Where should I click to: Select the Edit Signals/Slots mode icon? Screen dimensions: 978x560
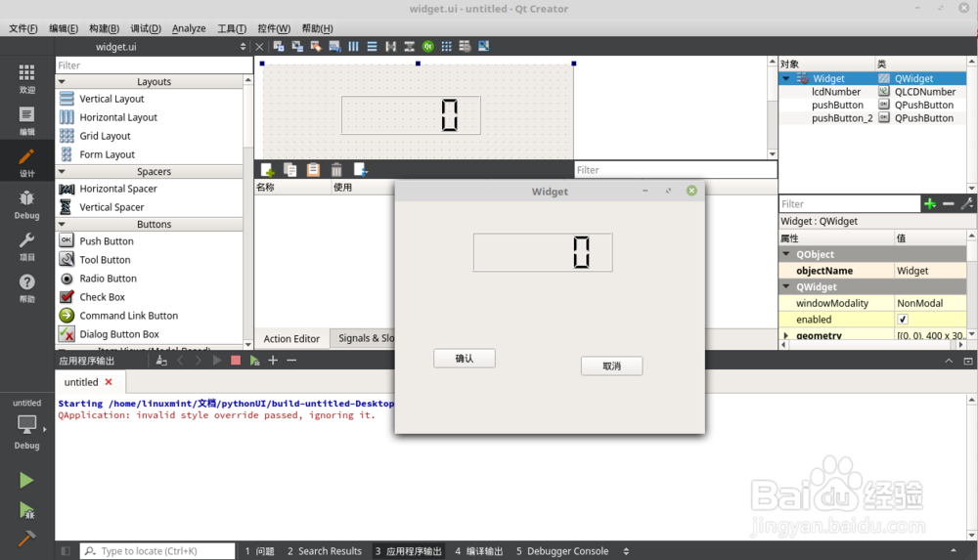click(297, 46)
